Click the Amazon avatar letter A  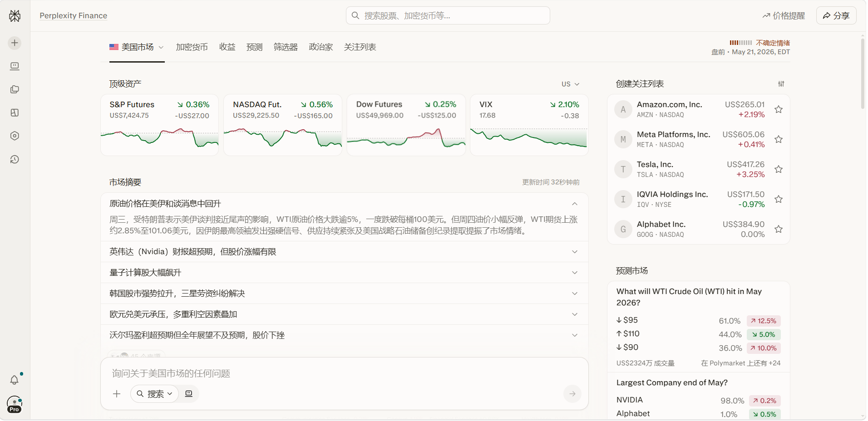click(x=623, y=109)
